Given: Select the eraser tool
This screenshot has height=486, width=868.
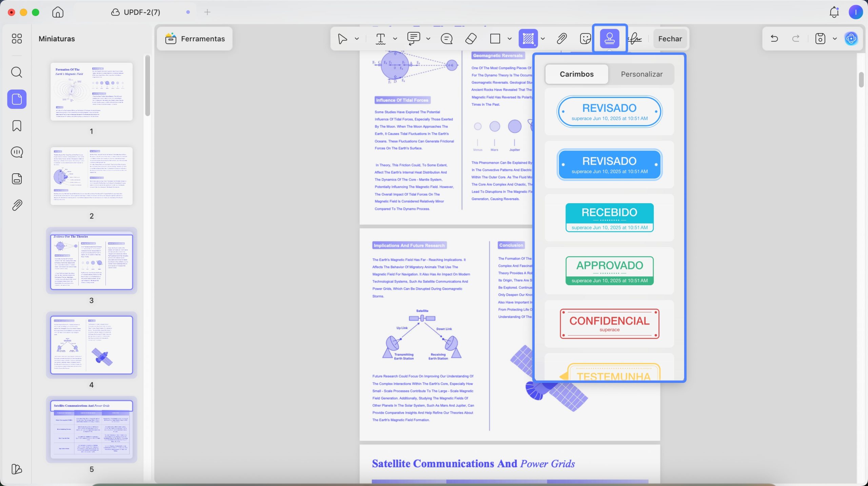Looking at the screenshot, I should (x=471, y=39).
